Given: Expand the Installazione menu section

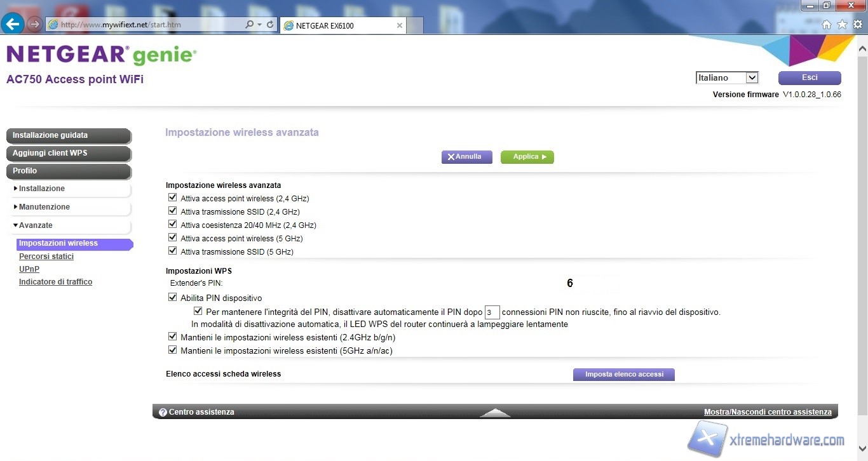Looking at the screenshot, I should point(42,189).
